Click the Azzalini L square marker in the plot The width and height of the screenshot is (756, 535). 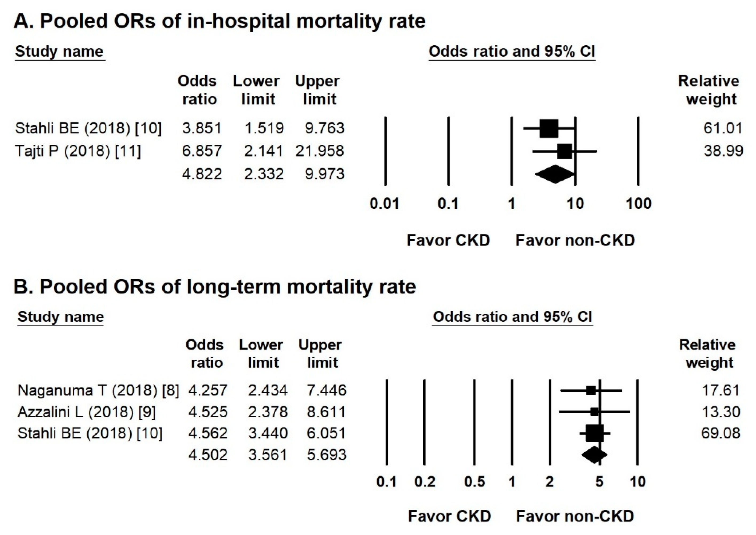(x=594, y=411)
